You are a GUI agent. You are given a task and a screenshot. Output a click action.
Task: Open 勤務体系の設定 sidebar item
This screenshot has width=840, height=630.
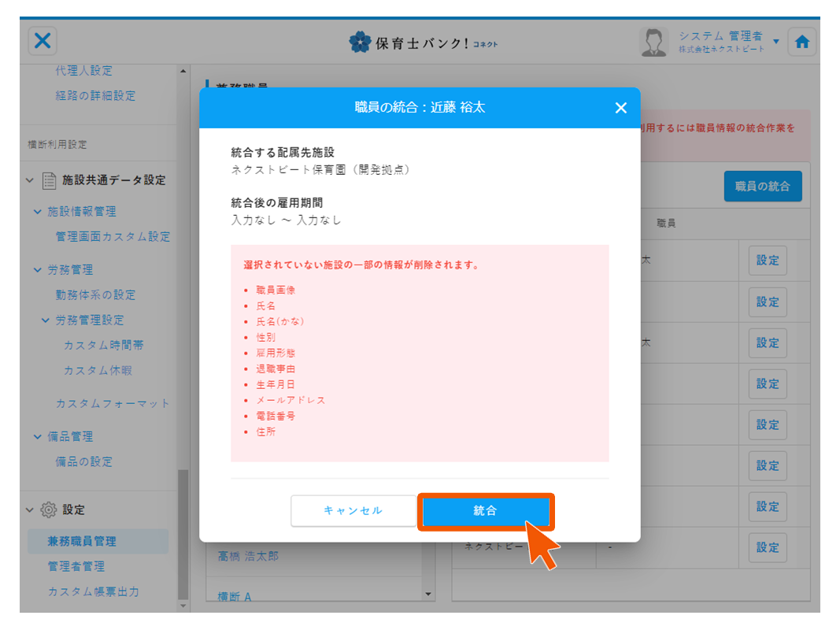[x=95, y=295]
